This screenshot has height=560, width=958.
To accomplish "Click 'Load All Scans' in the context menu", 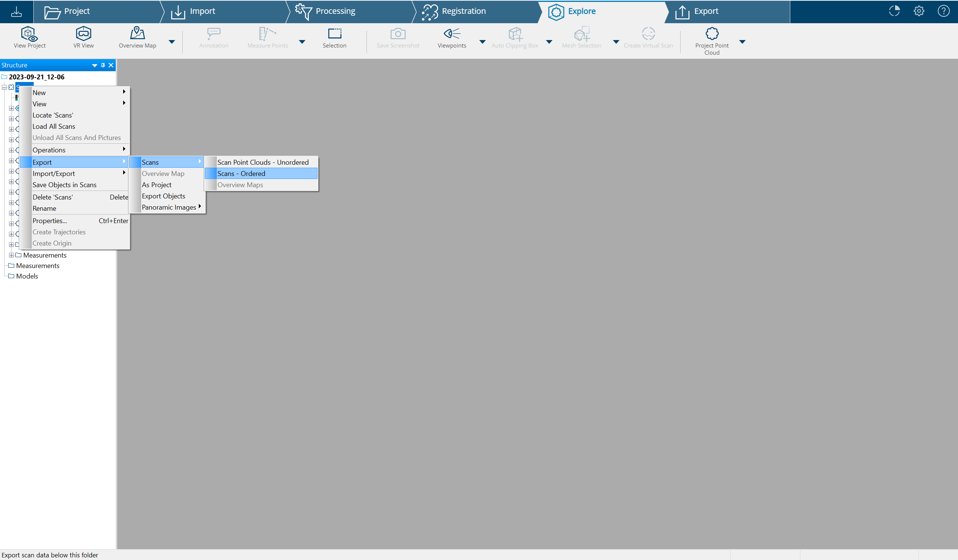I will tap(54, 126).
